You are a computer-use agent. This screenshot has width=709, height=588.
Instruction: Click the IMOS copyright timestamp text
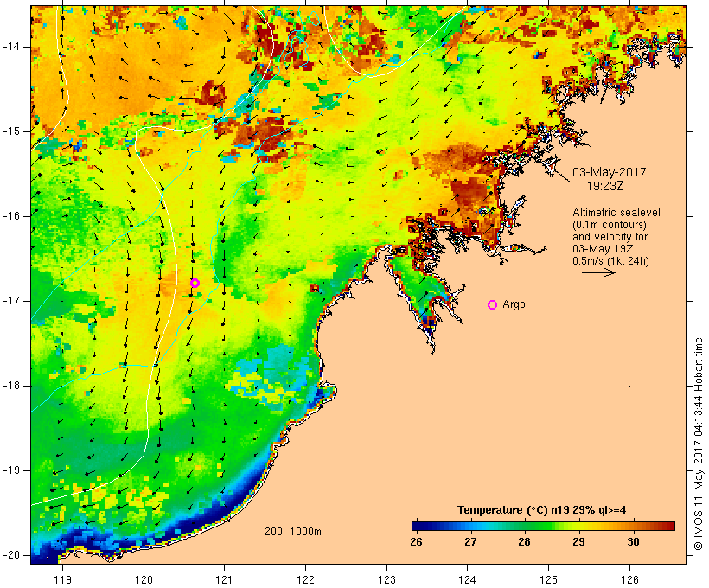click(x=699, y=444)
